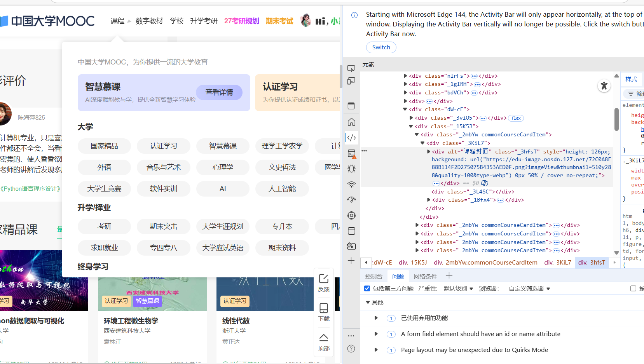The width and height of the screenshot is (644, 364).
Task: Open the 网络条件 drawer tab
Action: [x=425, y=276]
